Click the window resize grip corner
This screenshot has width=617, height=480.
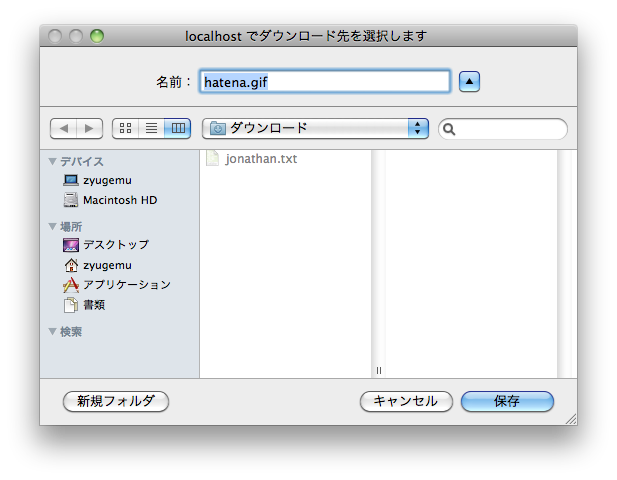[x=571, y=419]
